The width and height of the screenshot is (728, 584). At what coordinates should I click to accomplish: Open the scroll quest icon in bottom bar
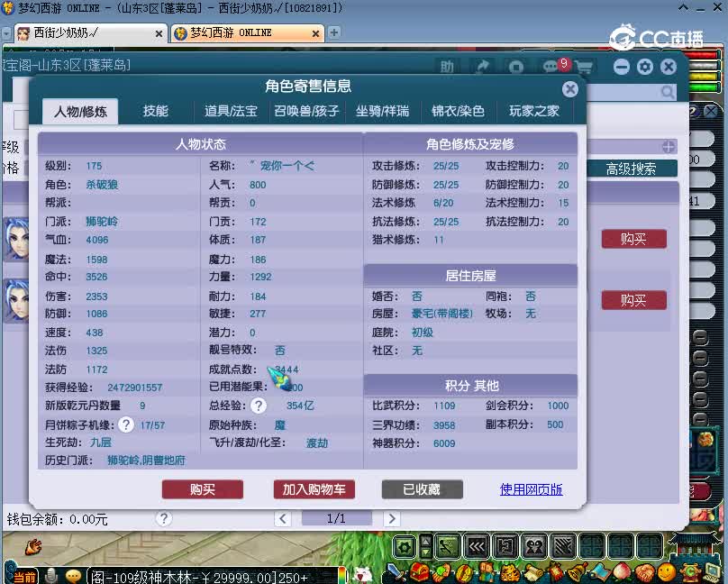pyautogui.click(x=532, y=573)
